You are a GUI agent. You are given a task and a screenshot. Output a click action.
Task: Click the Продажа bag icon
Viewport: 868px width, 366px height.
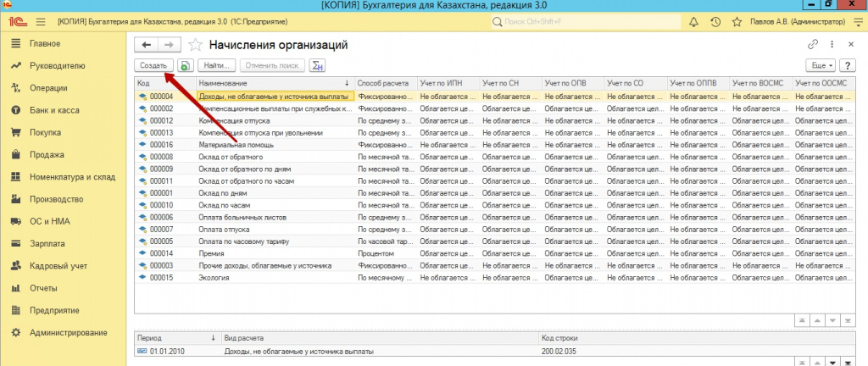16,155
